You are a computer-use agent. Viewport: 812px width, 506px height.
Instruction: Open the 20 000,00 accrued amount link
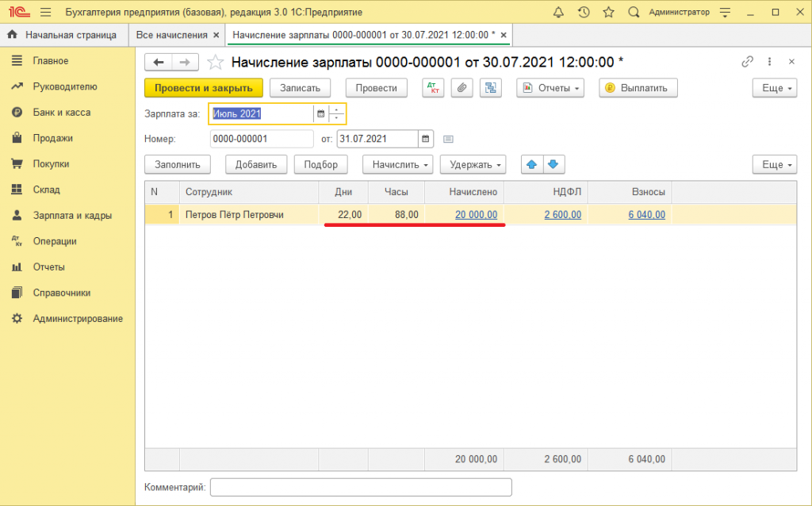[x=476, y=215]
